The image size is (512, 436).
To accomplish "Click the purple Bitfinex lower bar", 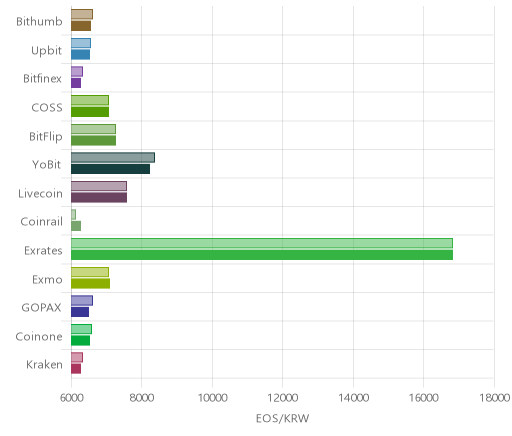I will coord(76,83).
